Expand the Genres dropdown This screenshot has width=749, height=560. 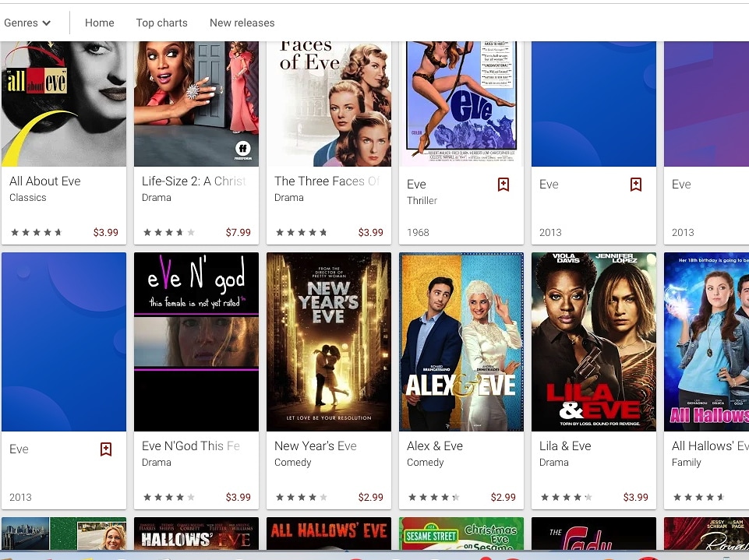coord(27,23)
